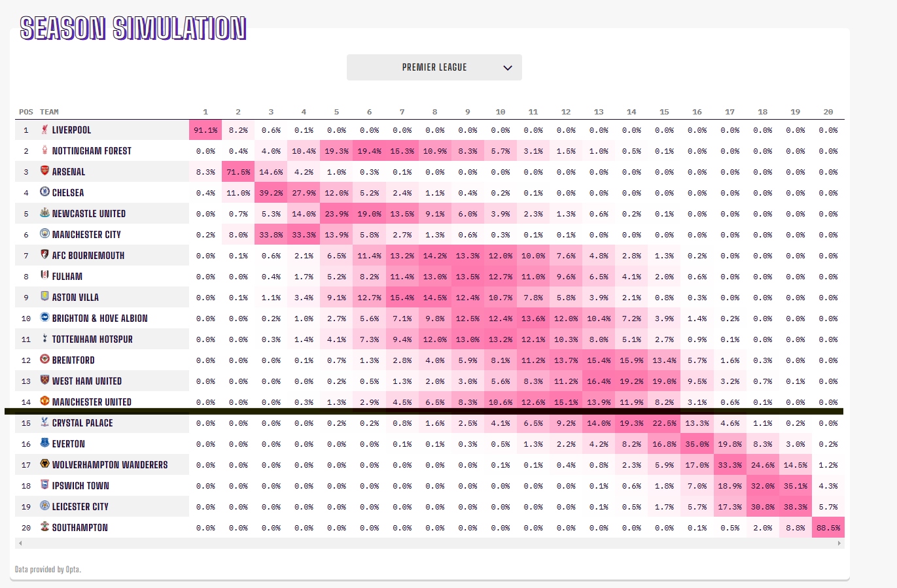The image size is (897, 588).
Task: Click the Arsenal club crest icon
Action: point(44,172)
